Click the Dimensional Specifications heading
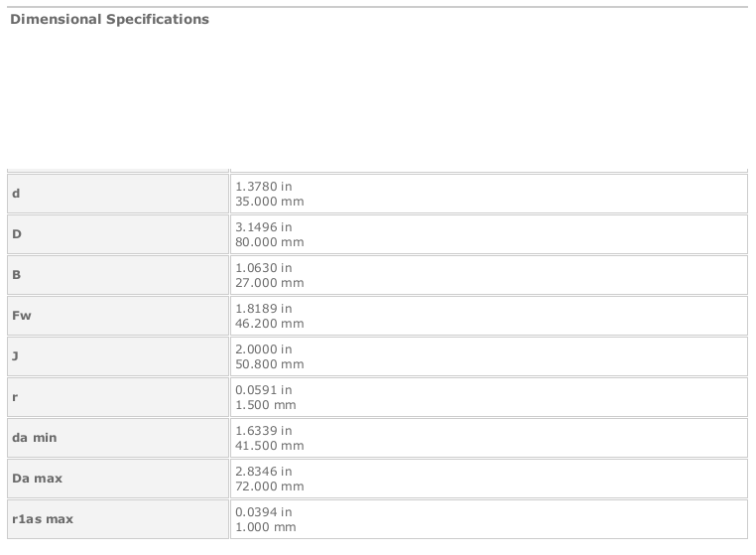Image resolution: width=756 pixels, height=555 pixels. coord(109,19)
